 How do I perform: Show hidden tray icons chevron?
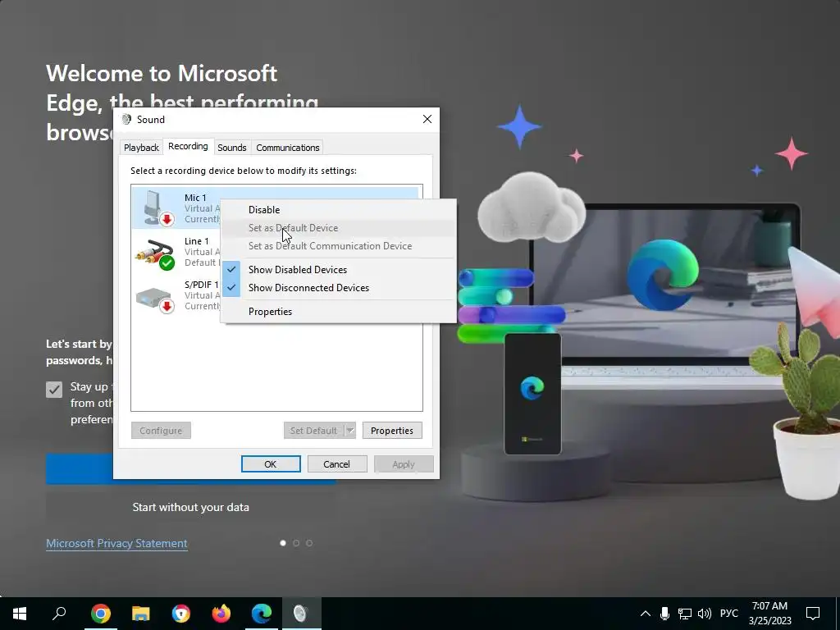click(x=646, y=614)
